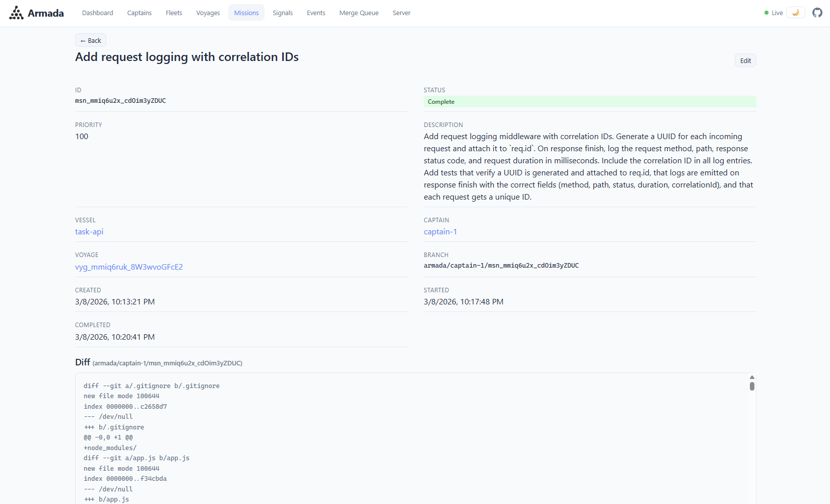Open the Dashboard menu item
Viewport: 830px width, 504px height.
pos(97,13)
